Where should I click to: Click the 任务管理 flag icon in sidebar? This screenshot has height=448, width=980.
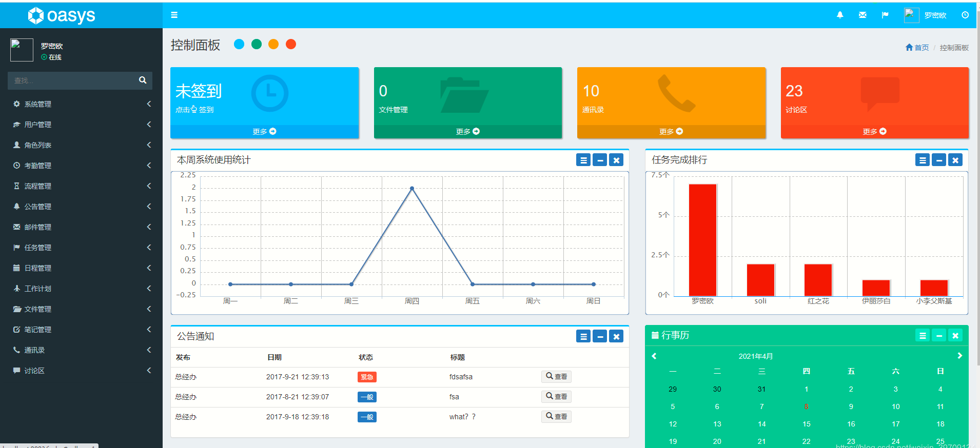point(16,247)
